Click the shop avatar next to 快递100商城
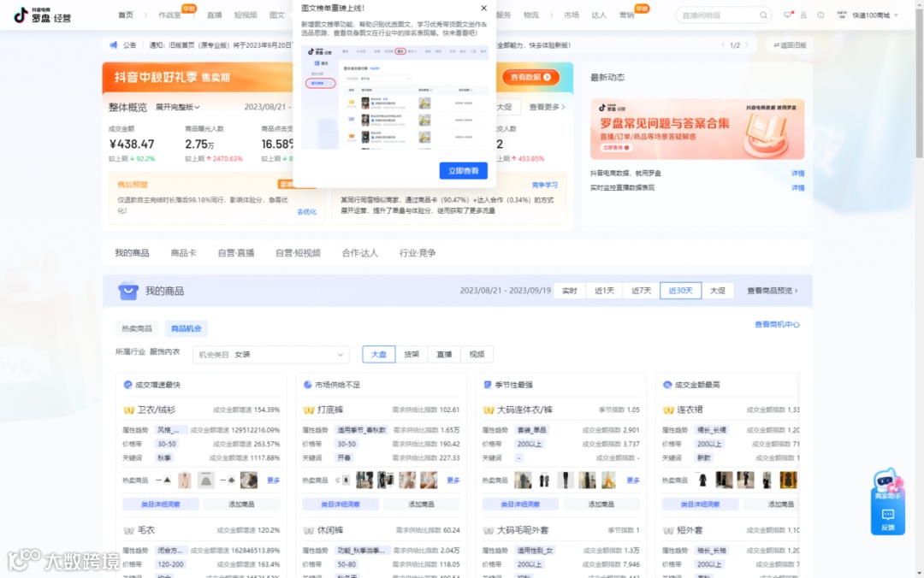This screenshot has height=578, width=924. (x=842, y=15)
